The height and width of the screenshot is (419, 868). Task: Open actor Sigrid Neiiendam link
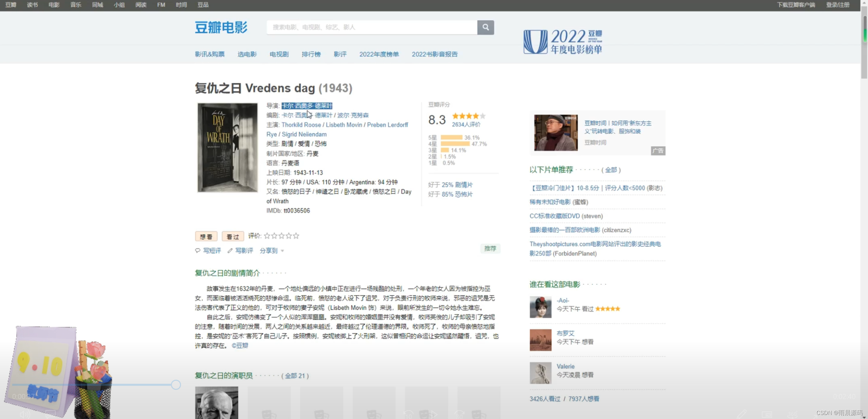point(304,134)
